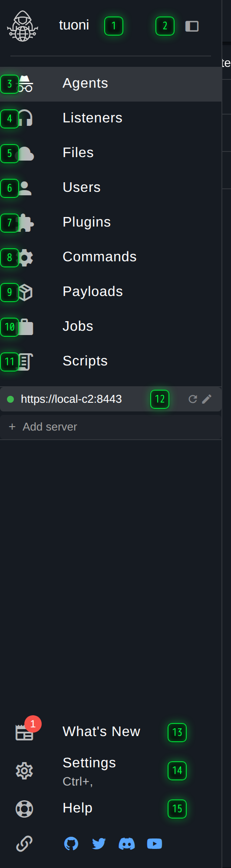Visit the GitHub link
The width and height of the screenshot is (231, 868).
pyautogui.click(x=71, y=844)
